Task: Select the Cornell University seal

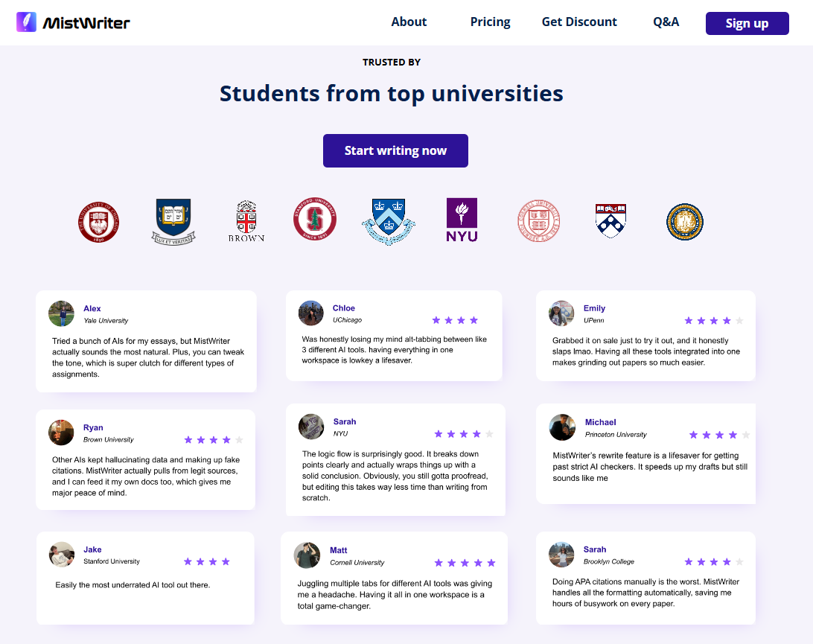Action: click(538, 221)
